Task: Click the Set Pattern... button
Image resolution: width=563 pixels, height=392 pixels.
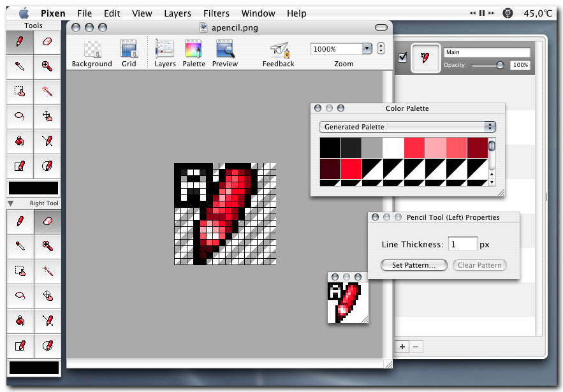Action: [x=414, y=265]
